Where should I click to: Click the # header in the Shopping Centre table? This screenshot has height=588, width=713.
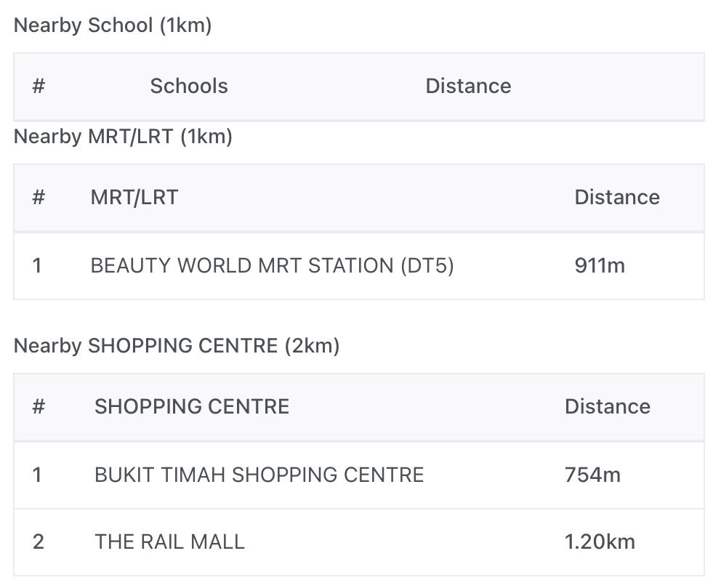(39, 406)
